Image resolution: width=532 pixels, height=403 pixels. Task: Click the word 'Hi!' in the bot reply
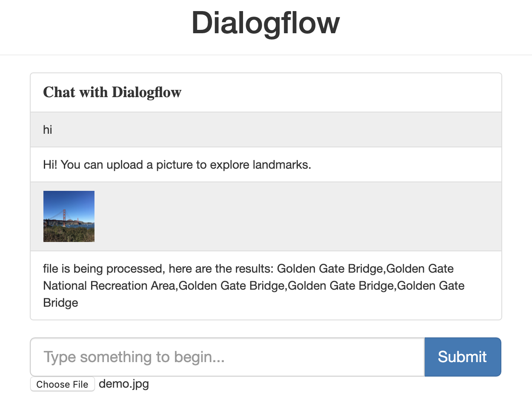tap(51, 164)
